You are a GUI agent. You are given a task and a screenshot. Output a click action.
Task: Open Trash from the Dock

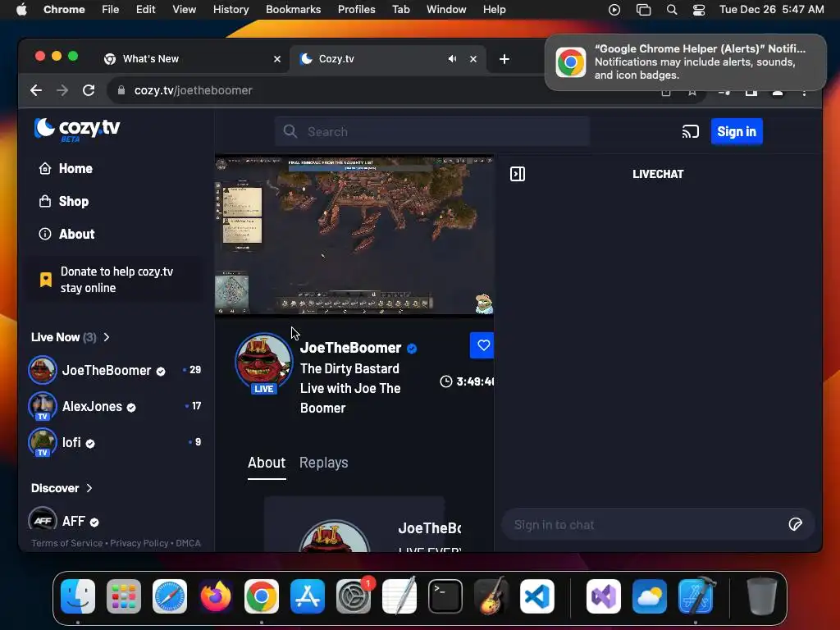[761, 596]
